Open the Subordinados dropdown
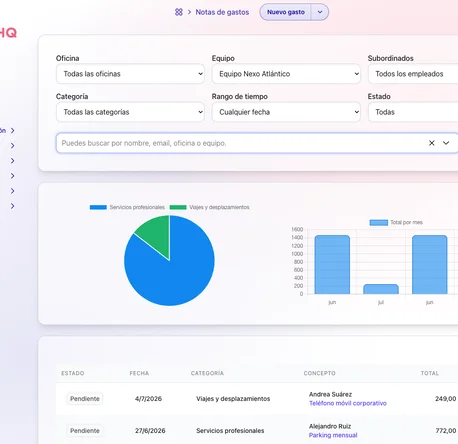Screen dimensions: 458x444 [x=413, y=74]
